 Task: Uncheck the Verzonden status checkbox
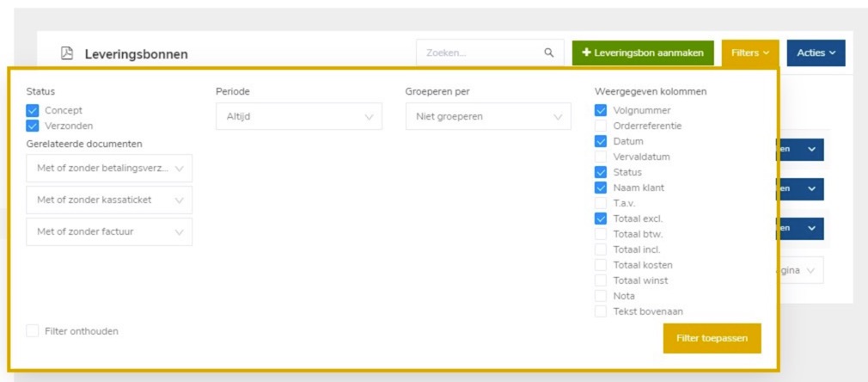coord(33,126)
